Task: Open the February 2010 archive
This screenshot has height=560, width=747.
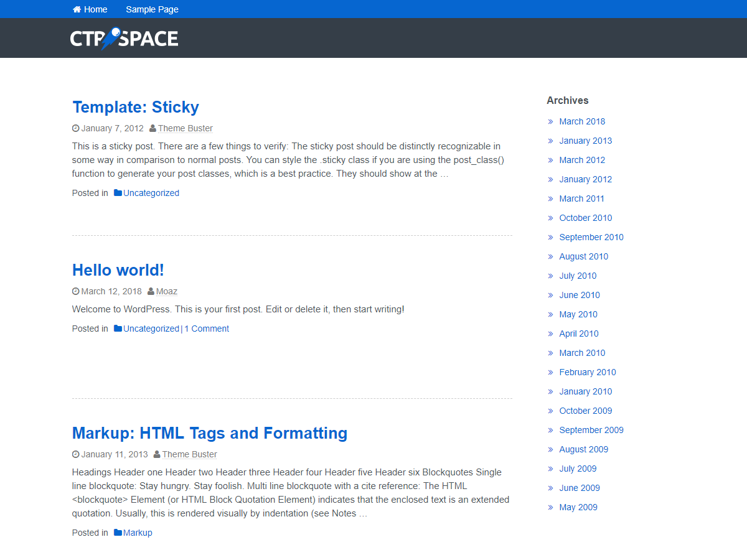Action: 587,372
